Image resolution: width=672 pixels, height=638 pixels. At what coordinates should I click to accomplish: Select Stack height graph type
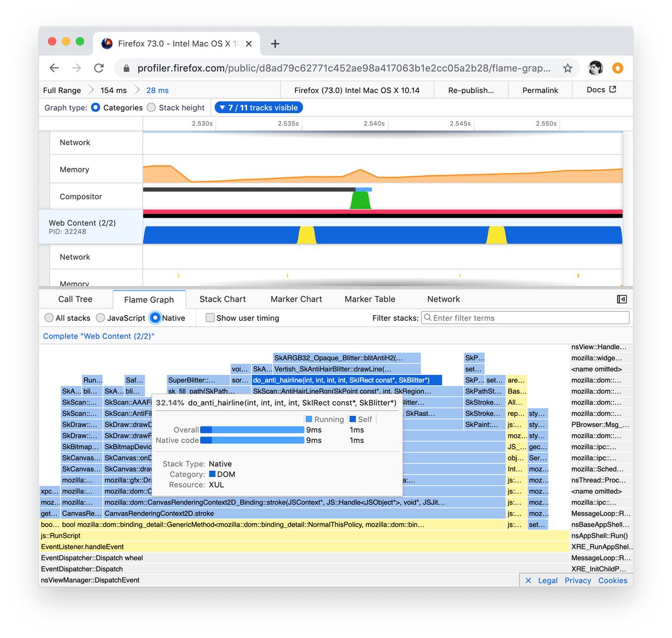[151, 107]
